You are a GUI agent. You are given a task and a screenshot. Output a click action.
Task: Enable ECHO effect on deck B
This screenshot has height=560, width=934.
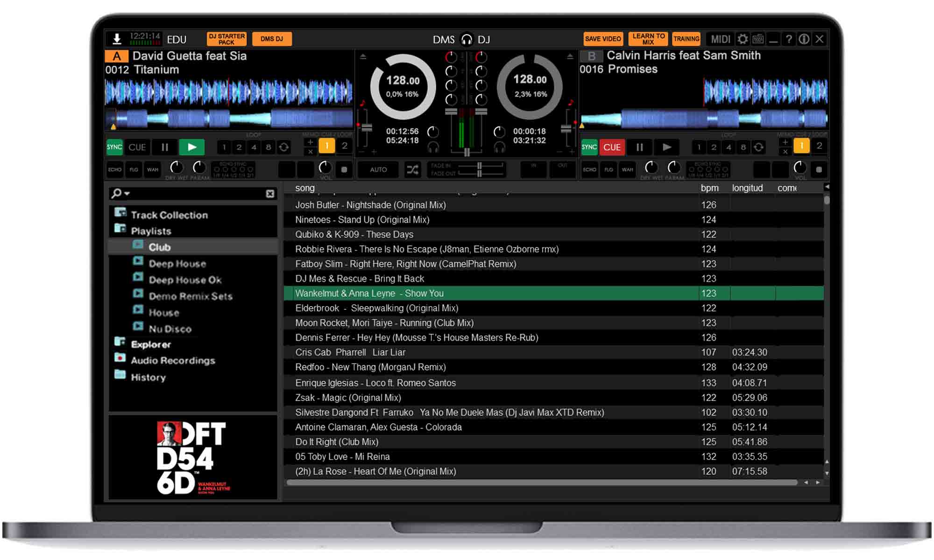[589, 169]
